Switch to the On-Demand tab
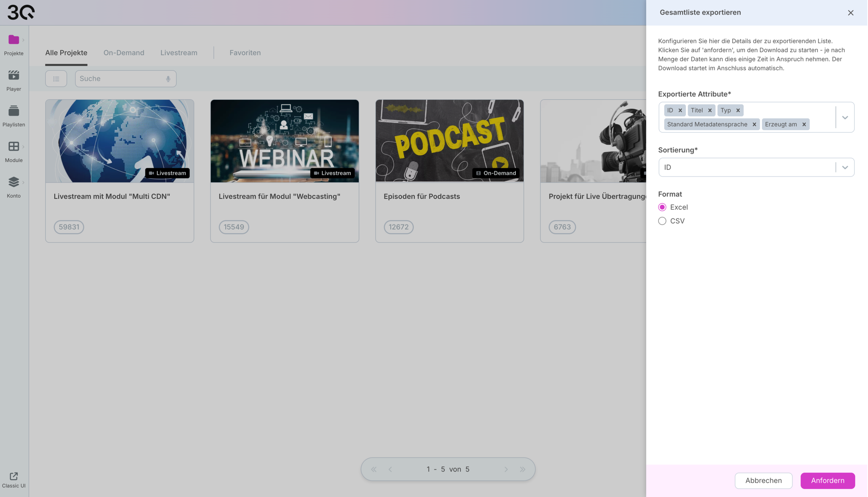 click(x=124, y=53)
